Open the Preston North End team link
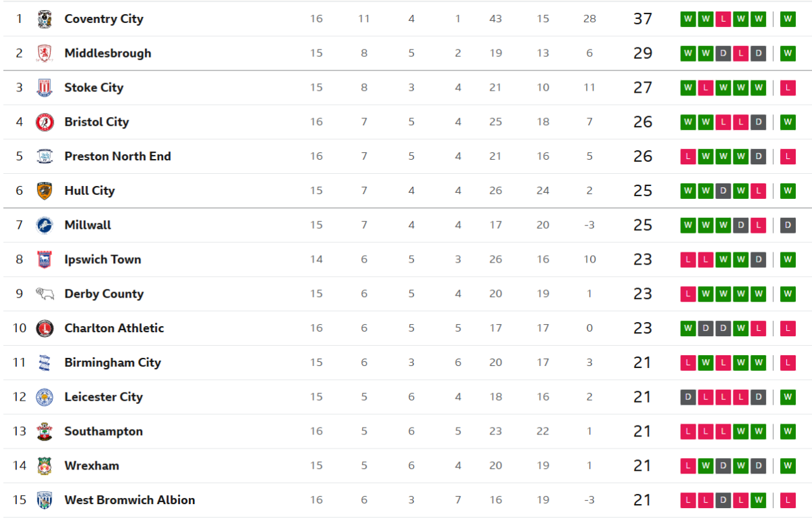 [x=117, y=156]
